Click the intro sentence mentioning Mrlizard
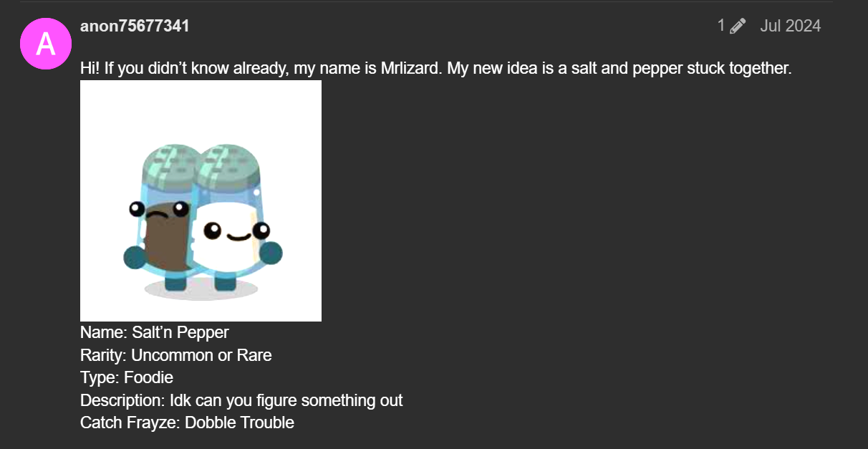Viewport: 868px width, 449px height. 435,69
